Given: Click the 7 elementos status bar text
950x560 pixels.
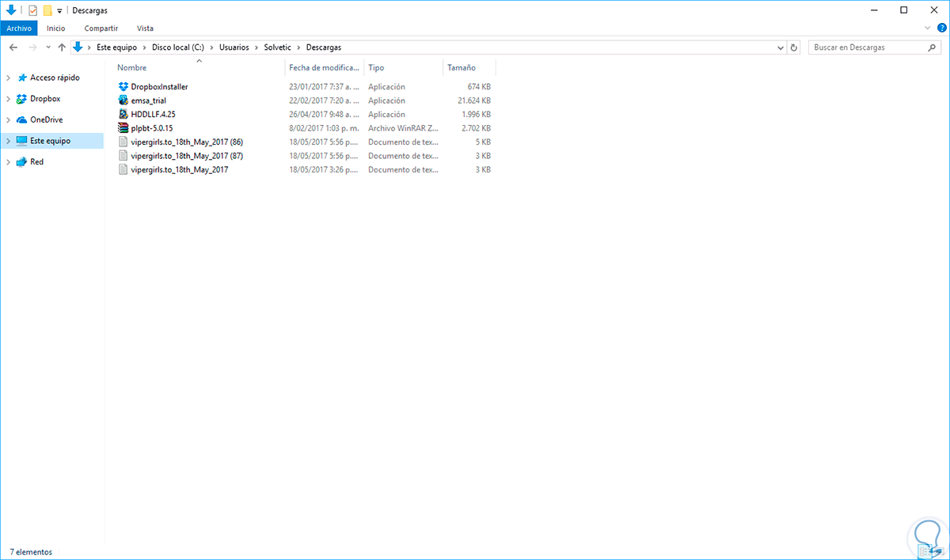Looking at the screenshot, I should [31, 551].
